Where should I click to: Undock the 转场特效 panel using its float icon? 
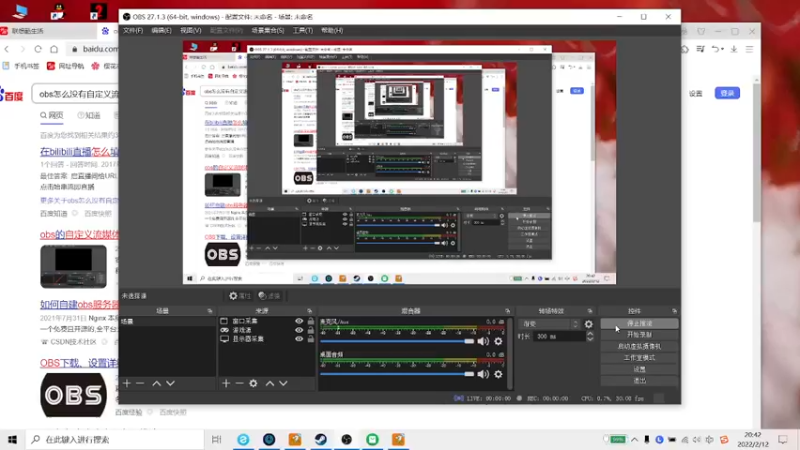click(590, 311)
